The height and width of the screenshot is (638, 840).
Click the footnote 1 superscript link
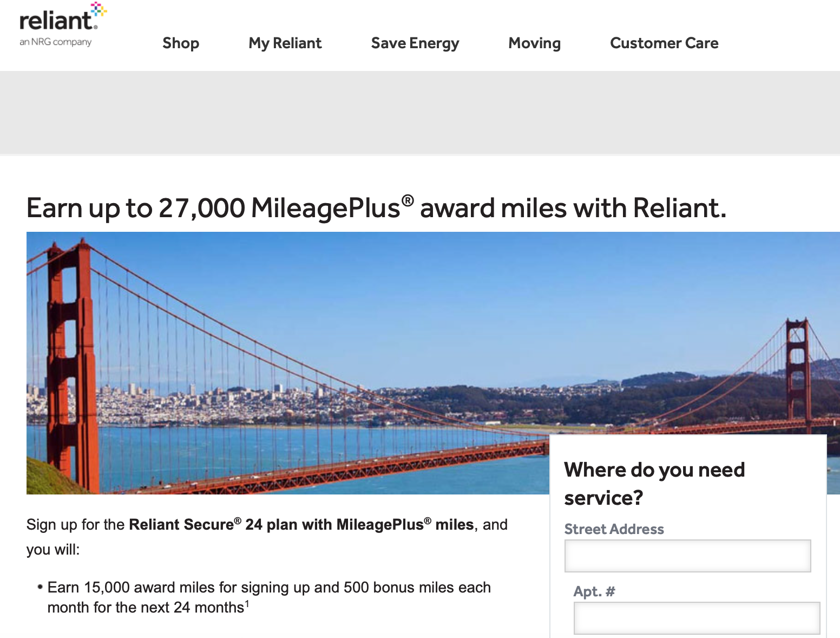(x=248, y=603)
